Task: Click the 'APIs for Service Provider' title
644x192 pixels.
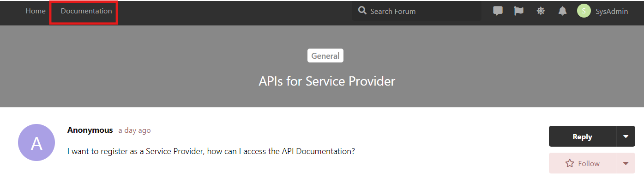Action: pyautogui.click(x=327, y=81)
